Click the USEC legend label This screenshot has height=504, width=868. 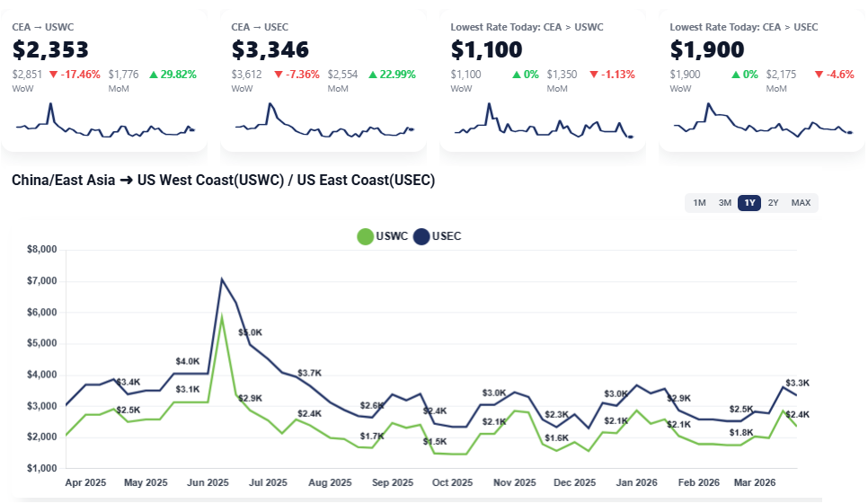(x=447, y=236)
